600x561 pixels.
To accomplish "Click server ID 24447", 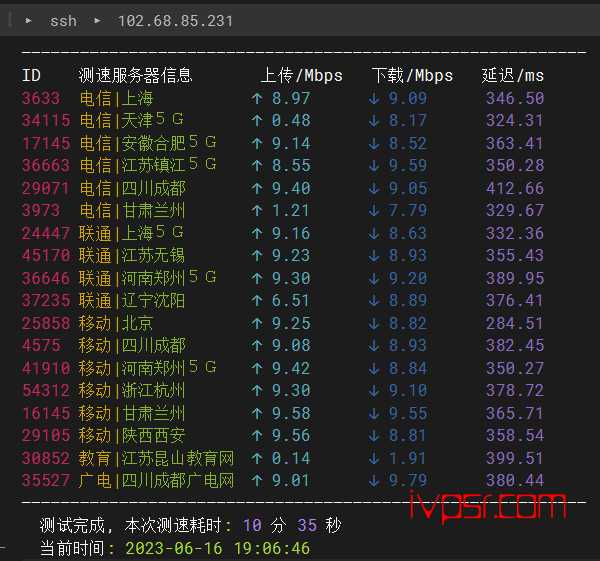I will [x=46, y=233].
